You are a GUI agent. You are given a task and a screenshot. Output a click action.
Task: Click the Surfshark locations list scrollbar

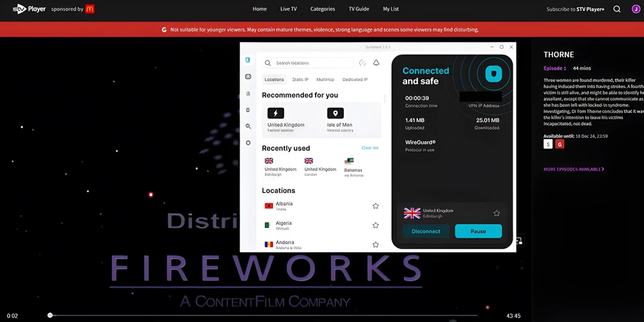pyautogui.click(x=385, y=99)
